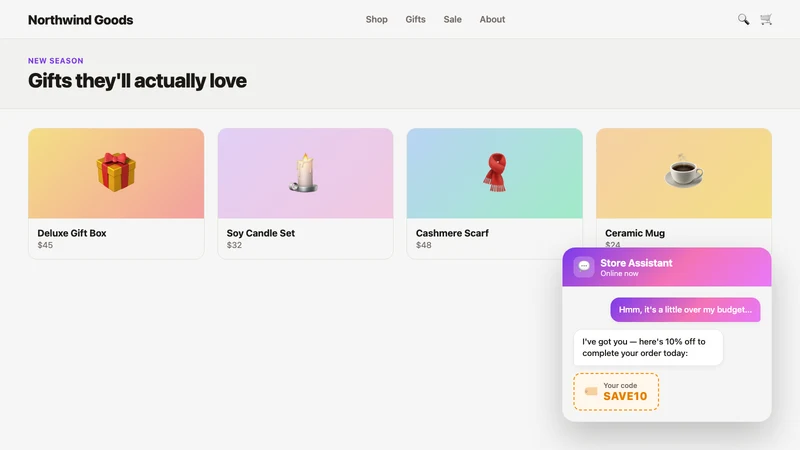Image resolution: width=800 pixels, height=450 pixels.
Task: Open the shopping cart icon
Action: [x=766, y=19]
